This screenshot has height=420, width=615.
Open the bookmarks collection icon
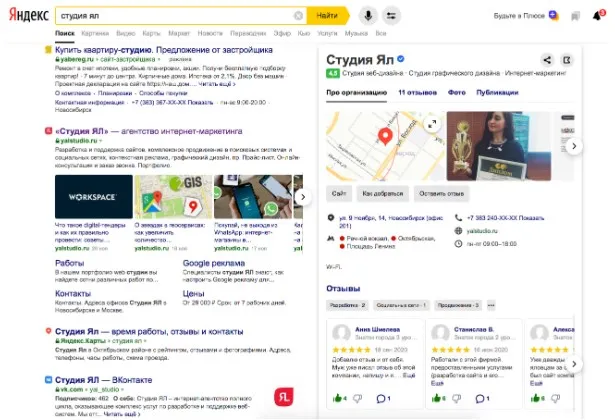click(575, 16)
